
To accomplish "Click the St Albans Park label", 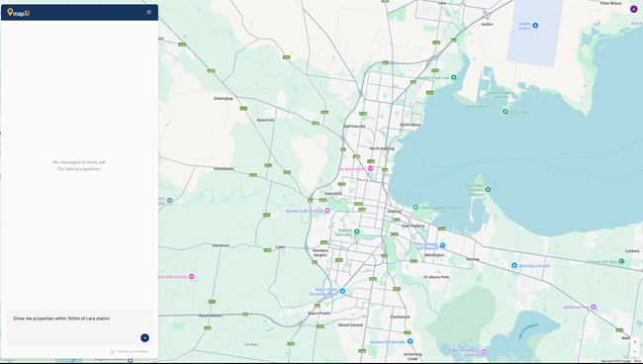I will click(x=436, y=277).
